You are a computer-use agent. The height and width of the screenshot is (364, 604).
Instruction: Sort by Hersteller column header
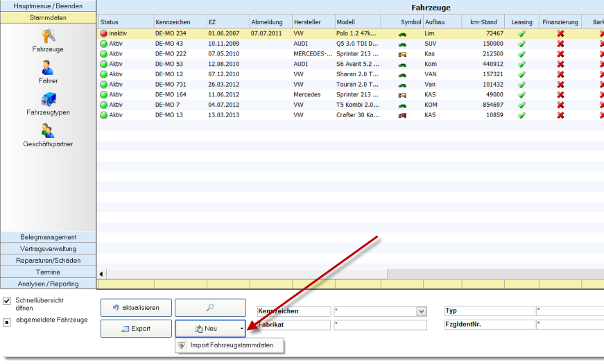tap(313, 22)
